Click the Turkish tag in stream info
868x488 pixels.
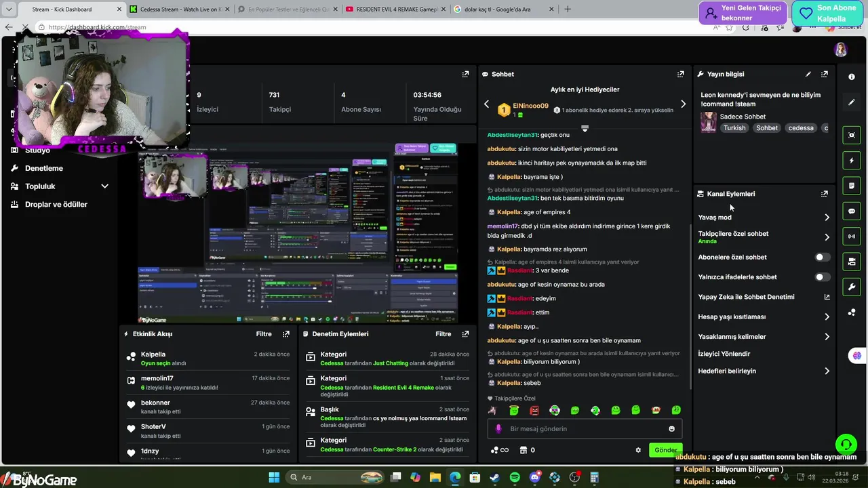pos(734,128)
